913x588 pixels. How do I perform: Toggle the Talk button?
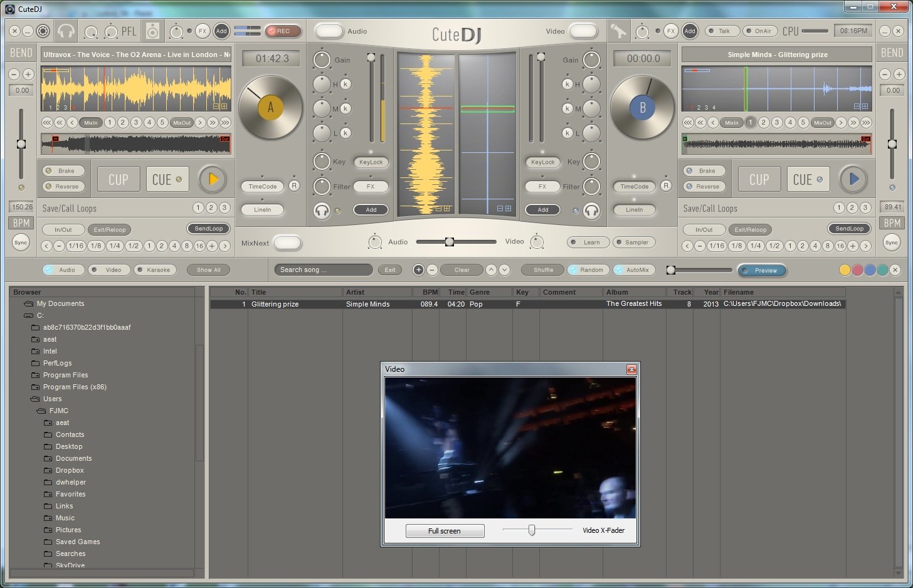point(722,31)
